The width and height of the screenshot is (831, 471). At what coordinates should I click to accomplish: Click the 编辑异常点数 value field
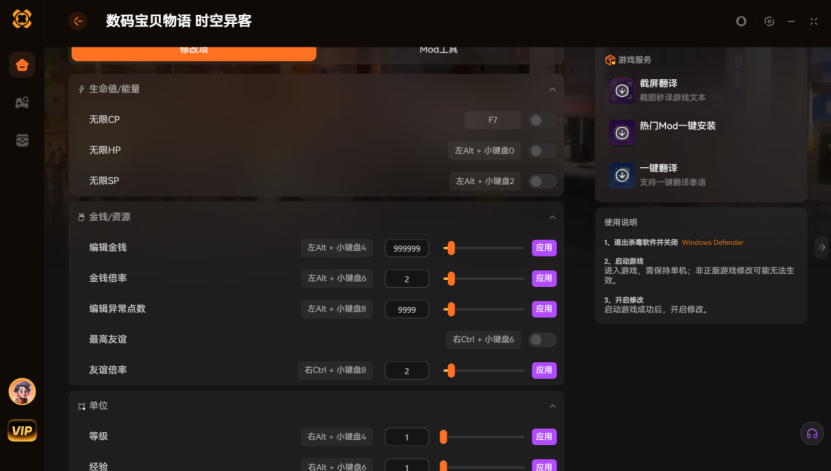[407, 310]
